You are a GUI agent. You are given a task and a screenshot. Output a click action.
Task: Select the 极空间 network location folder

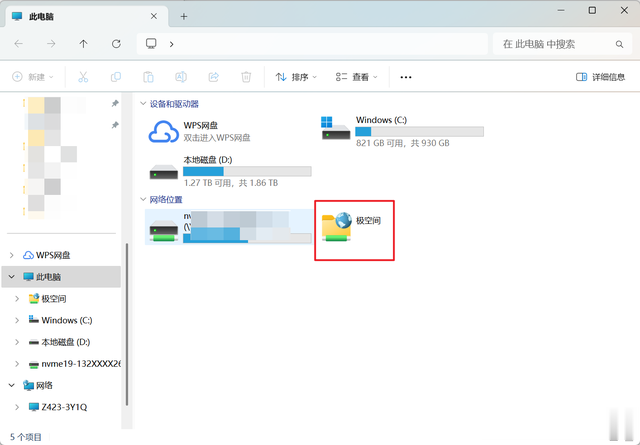[352, 227]
